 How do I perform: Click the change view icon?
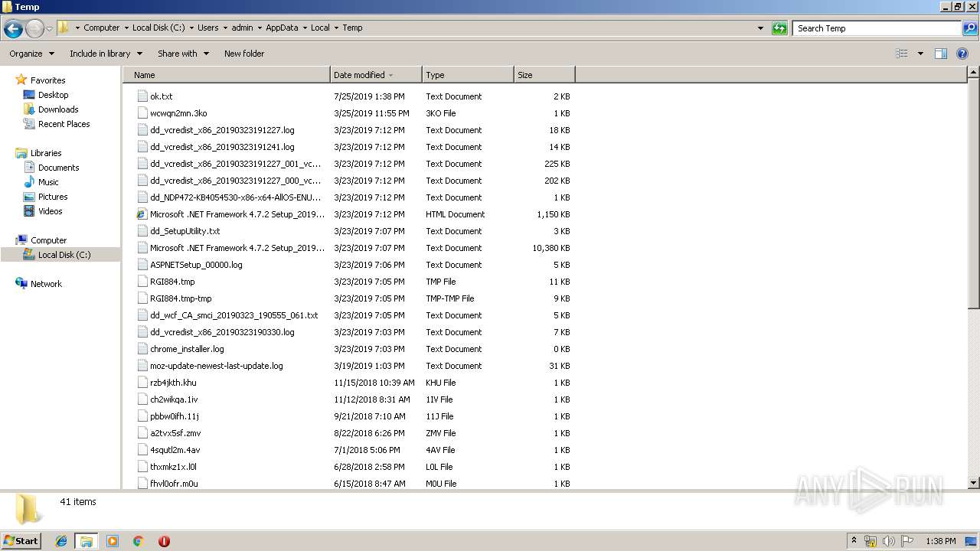coord(902,54)
